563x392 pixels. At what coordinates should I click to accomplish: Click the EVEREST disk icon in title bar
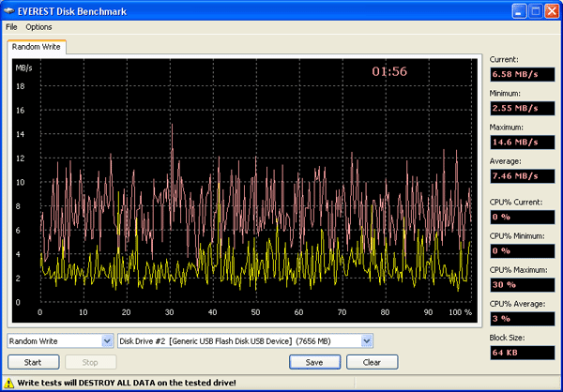coord(8,11)
